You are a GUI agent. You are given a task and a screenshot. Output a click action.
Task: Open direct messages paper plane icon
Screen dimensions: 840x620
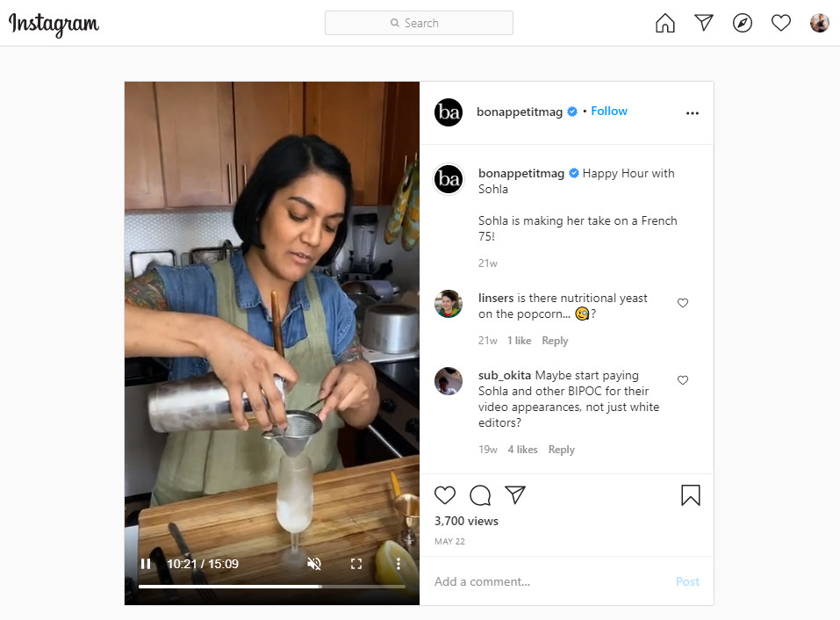point(703,23)
